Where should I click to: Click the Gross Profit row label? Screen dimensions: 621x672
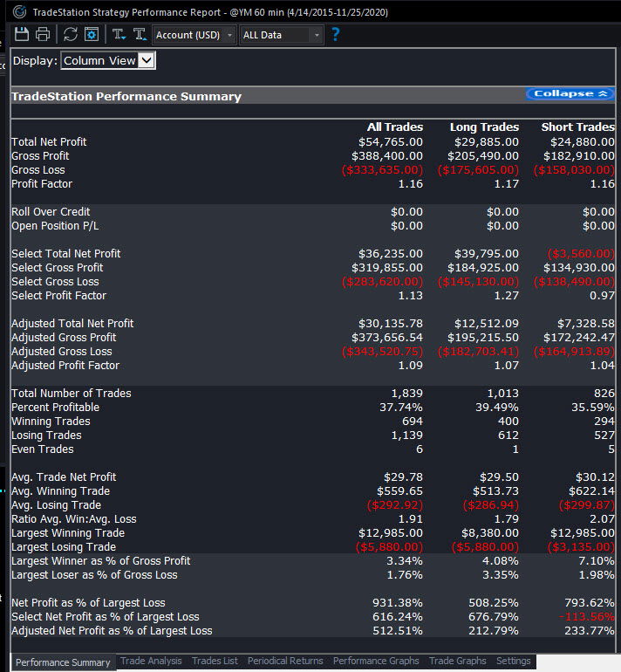(x=40, y=155)
